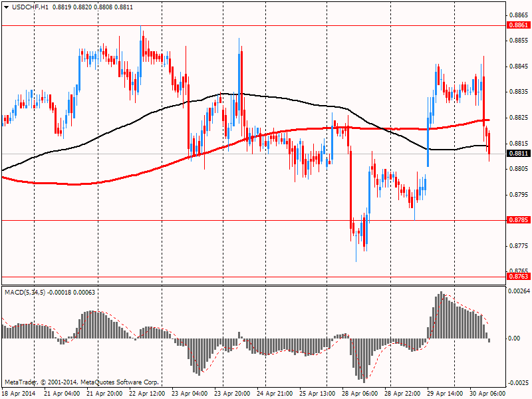Click the 0.8825 price scale value
Viewport: 532px width, 399px height.
[x=519, y=118]
